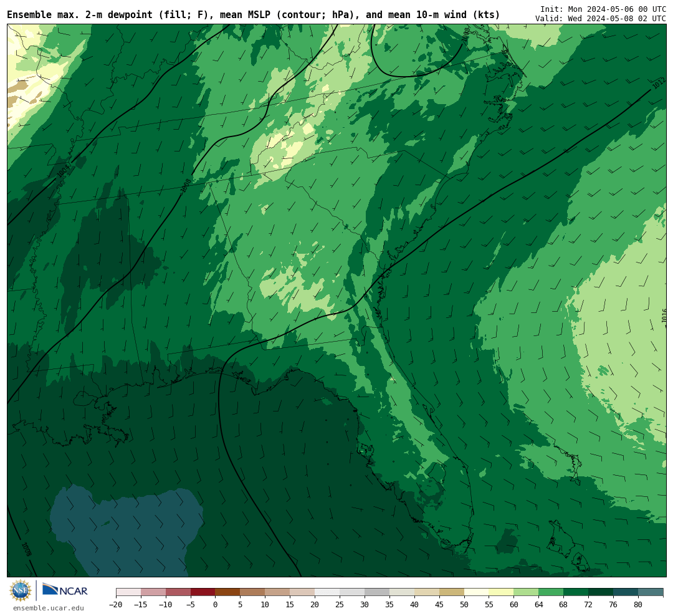Pick the dark red swatch between -5 and 0
The image size is (673, 616).
(x=203, y=592)
